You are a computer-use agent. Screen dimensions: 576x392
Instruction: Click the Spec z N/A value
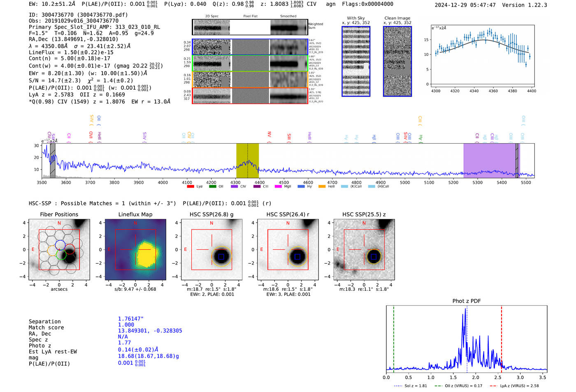click(x=123, y=336)
